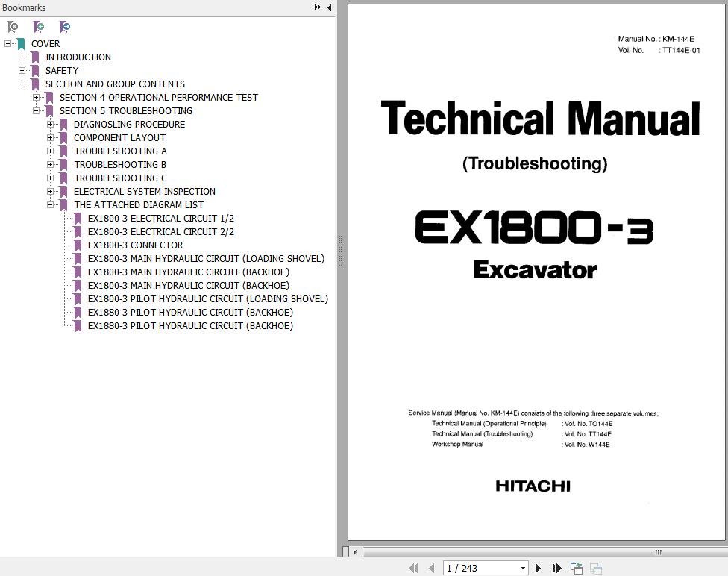Click the scroll-left arrow under the document
This screenshot has height=576, width=728.
(355, 552)
